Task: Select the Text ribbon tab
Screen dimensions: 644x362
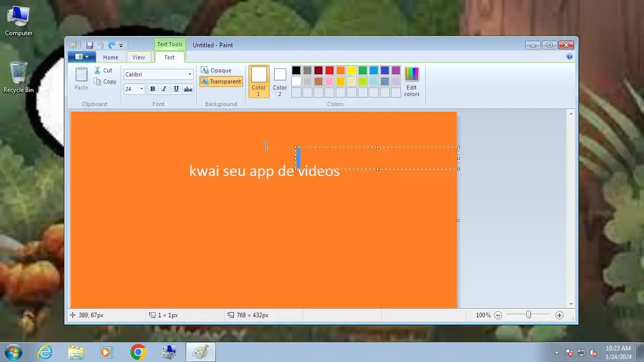Action: [x=170, y=57]
